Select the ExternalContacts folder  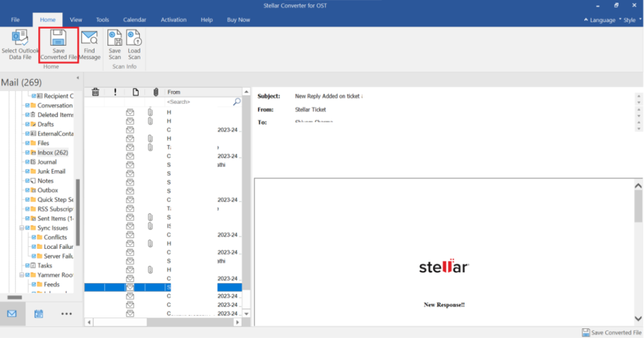click(55, 133)
